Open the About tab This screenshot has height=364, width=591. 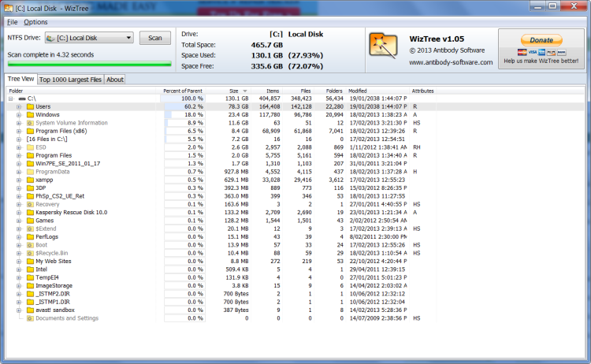[114, 80]
